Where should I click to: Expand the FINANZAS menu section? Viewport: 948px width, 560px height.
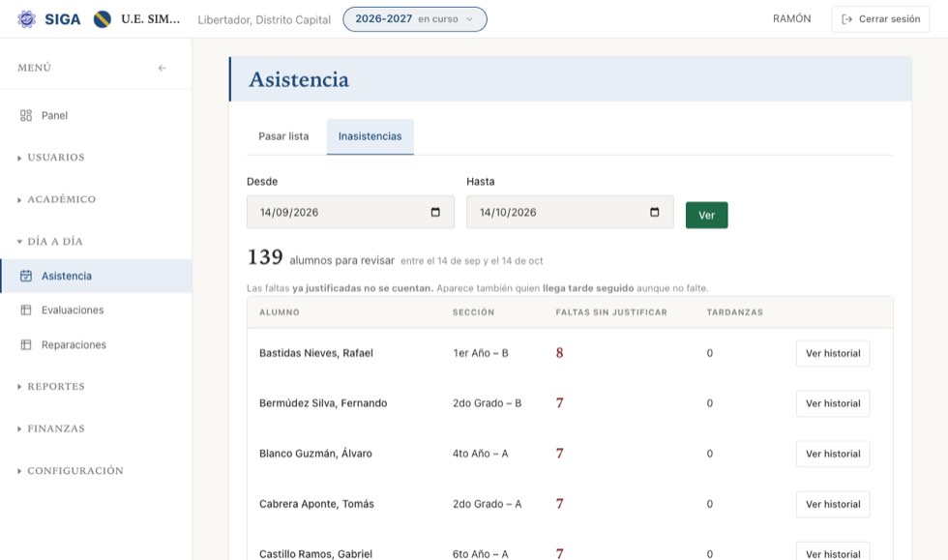pyautogui.click(x=51, y=428)
